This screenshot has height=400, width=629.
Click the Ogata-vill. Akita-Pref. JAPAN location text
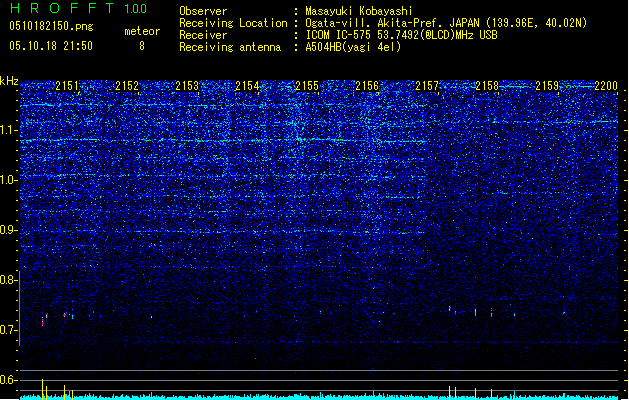[x=446, y=23]
